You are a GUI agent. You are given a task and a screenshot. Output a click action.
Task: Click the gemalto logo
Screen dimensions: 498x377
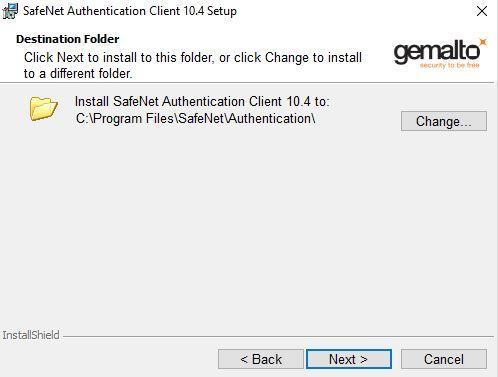click(440, 53)
